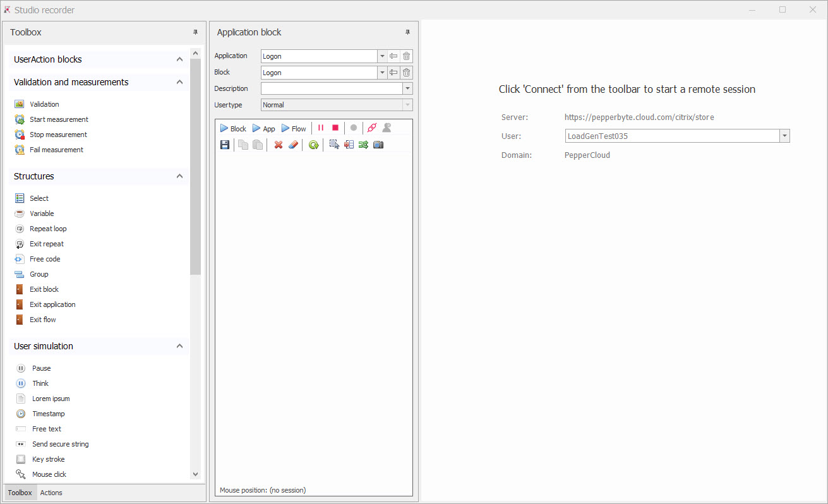Select the Pause item in User simulation
This screenshot has height=504, width=828.
pos(33,368)
